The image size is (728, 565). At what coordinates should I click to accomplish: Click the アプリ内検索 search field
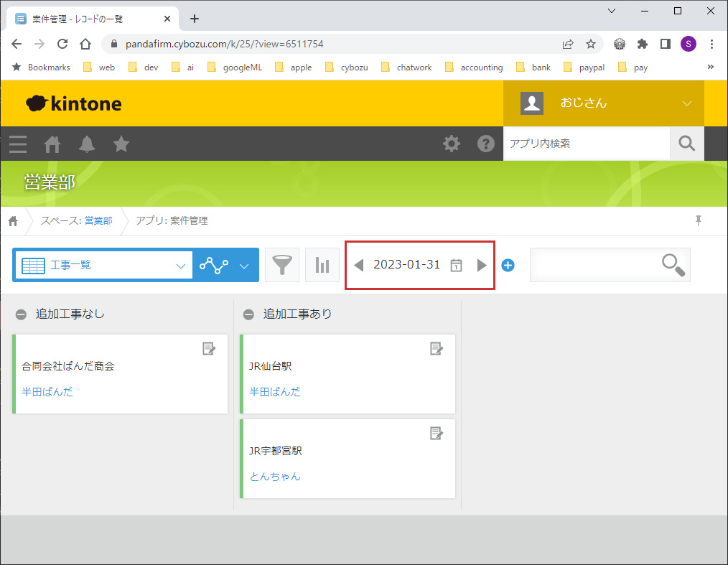(586, 144)
